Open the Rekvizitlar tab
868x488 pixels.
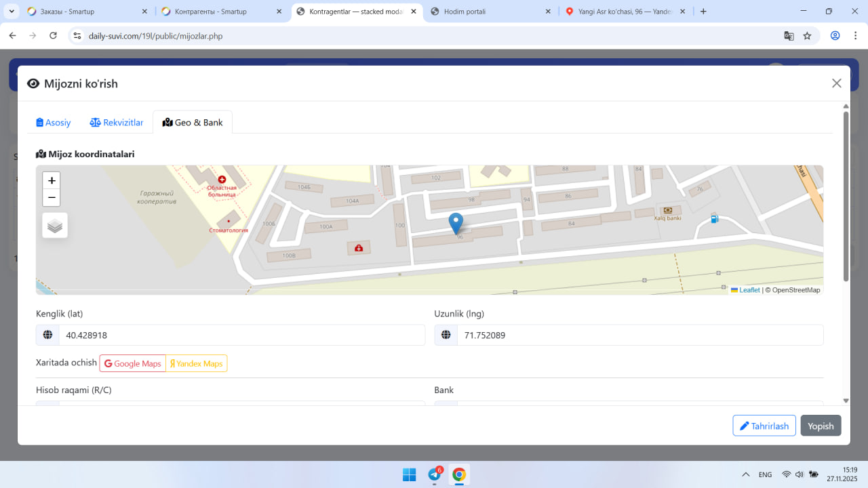(117, 123)
